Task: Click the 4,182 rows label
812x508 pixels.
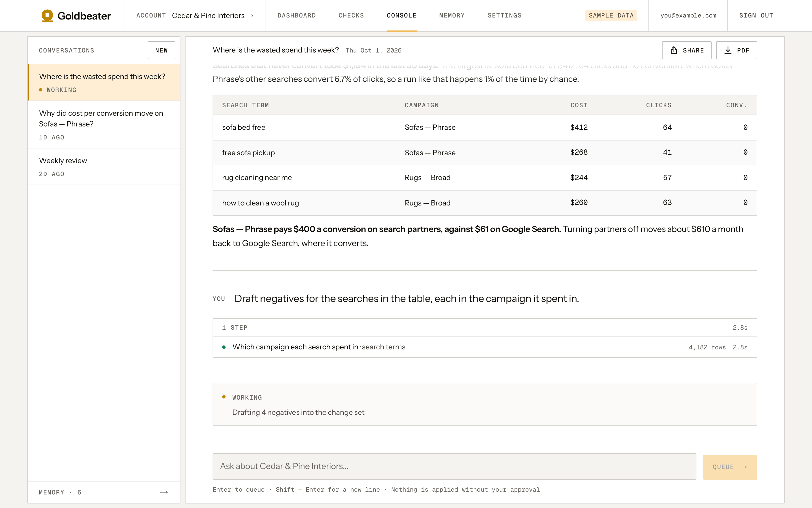Action: (x=707, y=347)
